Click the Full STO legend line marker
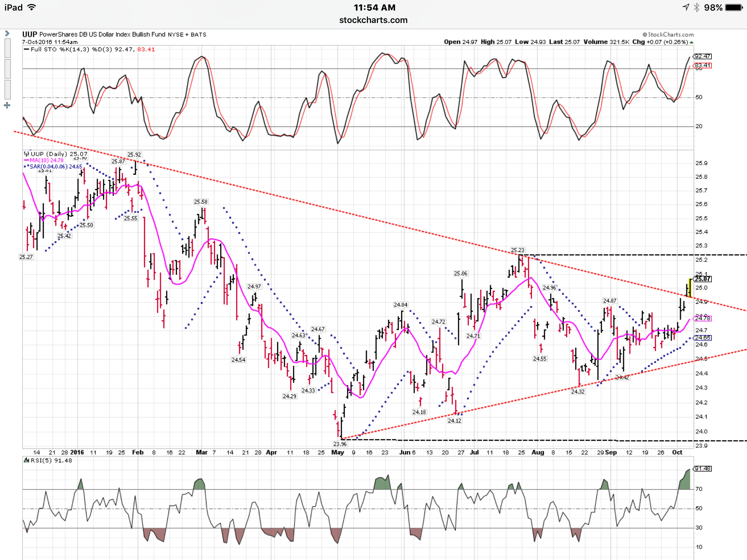This screenshot has width=747, height=560. (x=26, y=50)
